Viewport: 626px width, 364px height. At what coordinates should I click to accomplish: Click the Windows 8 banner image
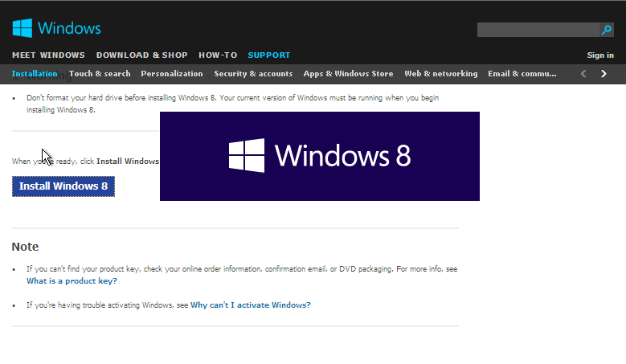320,156
